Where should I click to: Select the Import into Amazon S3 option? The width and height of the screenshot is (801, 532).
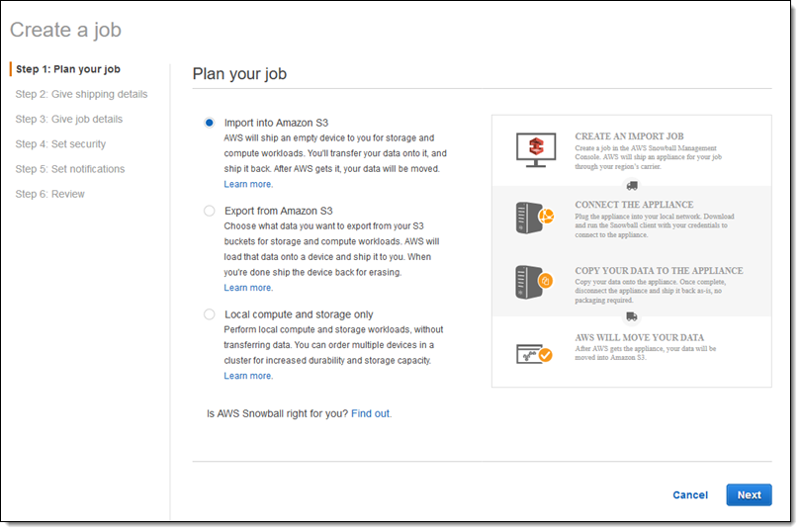[209, 123]
